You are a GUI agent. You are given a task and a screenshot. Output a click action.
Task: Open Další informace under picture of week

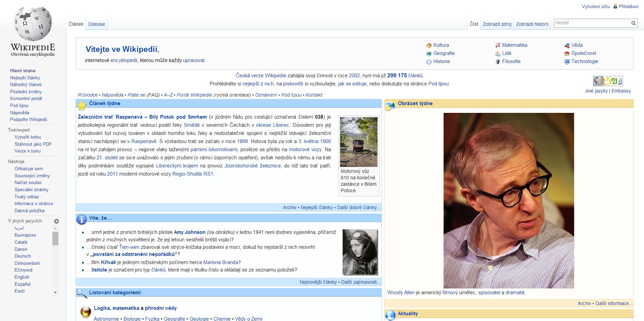[x=614, y=303]
